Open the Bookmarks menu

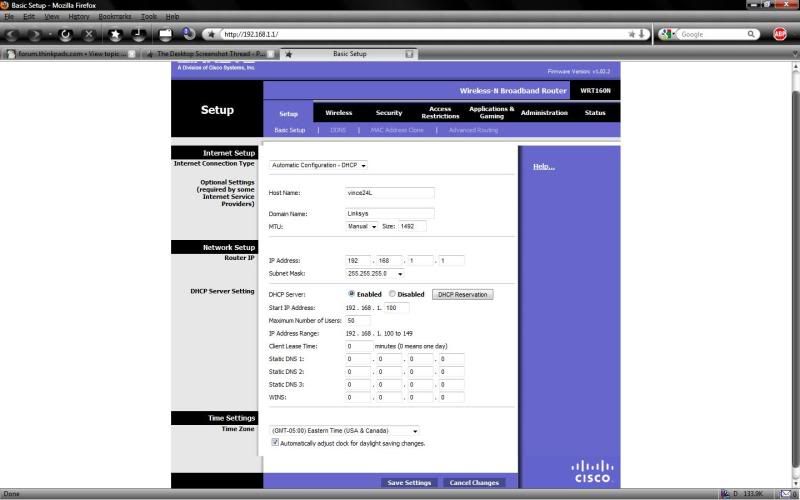coord(115,16)
